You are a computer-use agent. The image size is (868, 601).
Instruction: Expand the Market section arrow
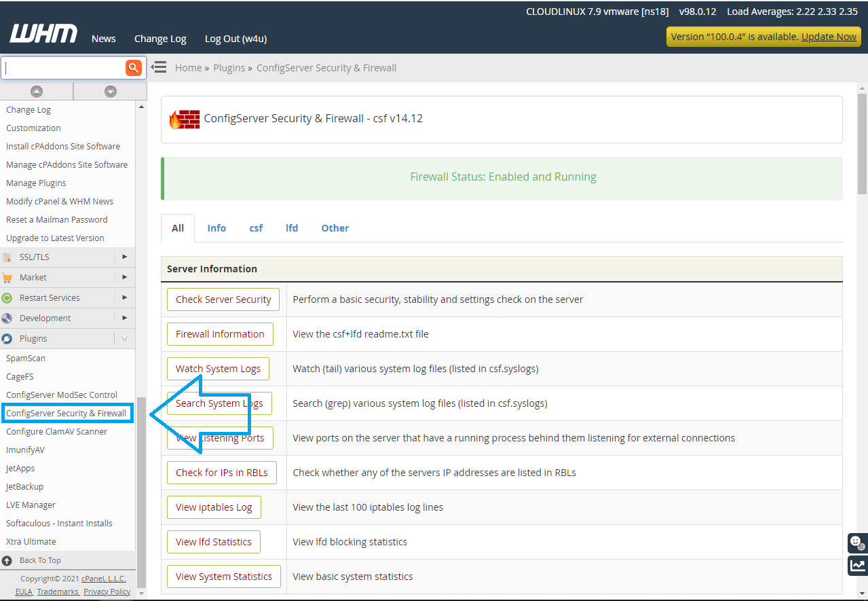point(124,277)
